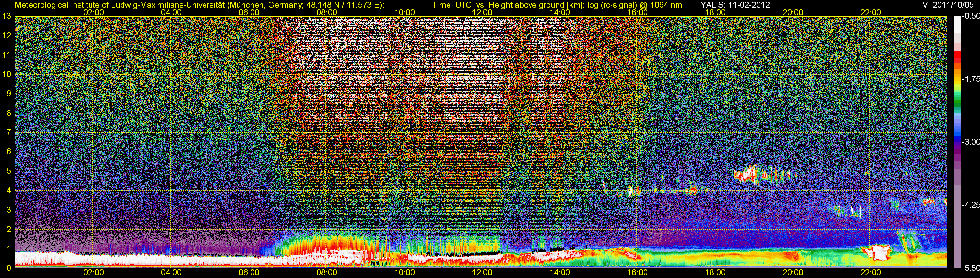
Task: Click the 3. height axis label
Action: (x=9, y=210)
